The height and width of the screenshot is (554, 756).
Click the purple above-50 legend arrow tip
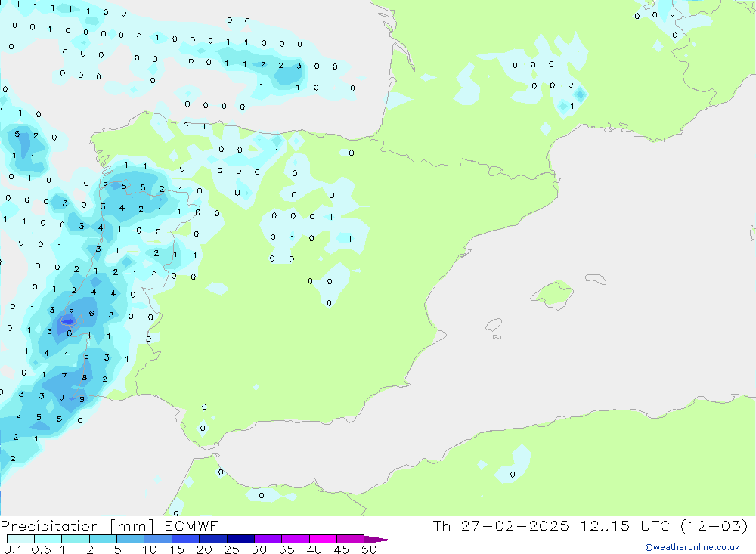[x=378, y=540]
